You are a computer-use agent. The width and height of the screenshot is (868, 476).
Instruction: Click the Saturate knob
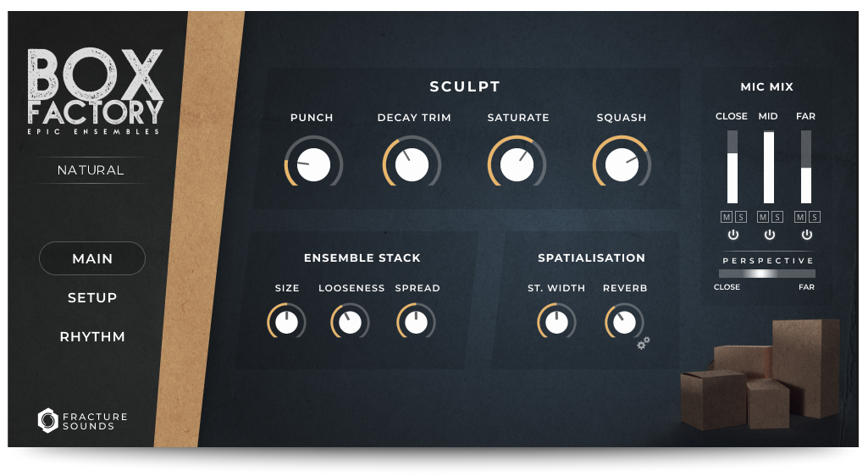517,164
